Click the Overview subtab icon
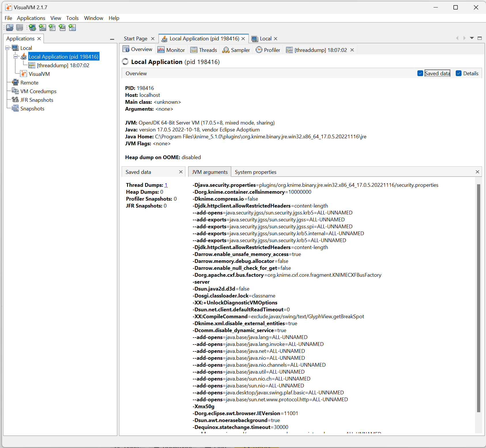 (x=126, y=49)
